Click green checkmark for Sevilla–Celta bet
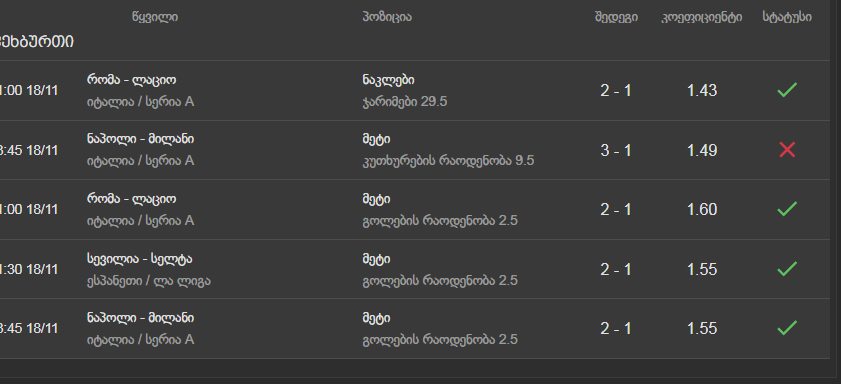841x384 pixels. click(787, 269)
